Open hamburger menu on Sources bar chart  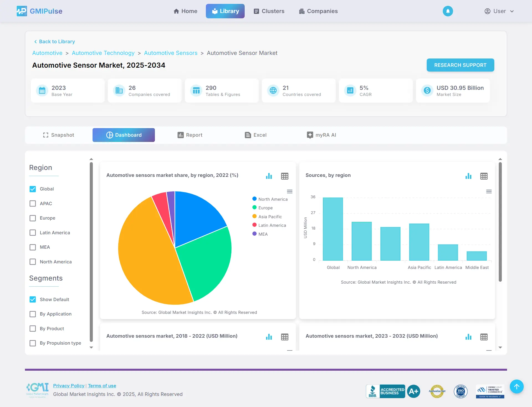tap(489, 192)
